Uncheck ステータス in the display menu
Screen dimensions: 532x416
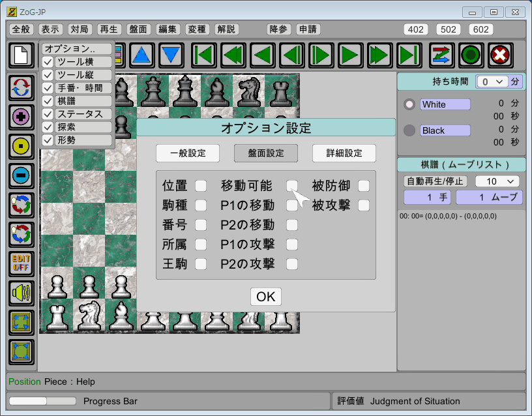tap(48, 114)
